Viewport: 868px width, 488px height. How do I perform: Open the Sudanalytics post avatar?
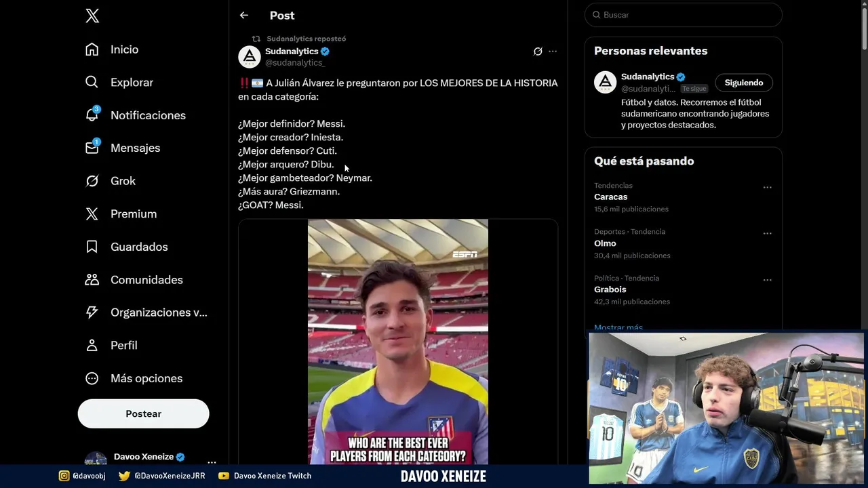[250, 56]
